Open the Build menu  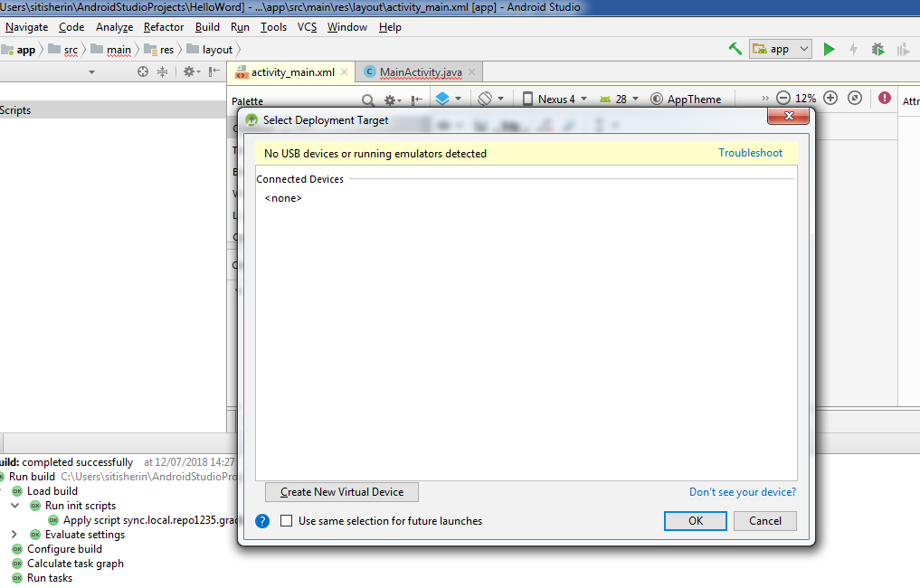207,27
